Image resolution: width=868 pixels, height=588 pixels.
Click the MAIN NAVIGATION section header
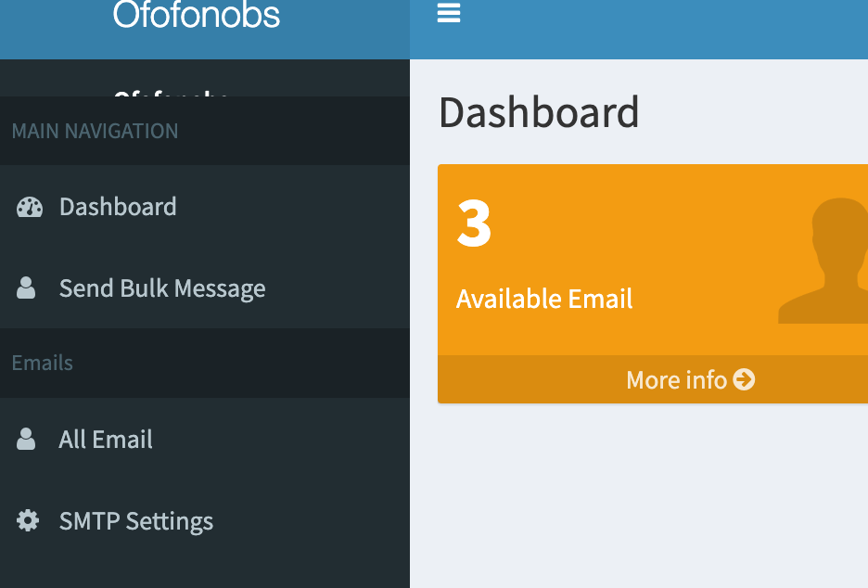point(95,132)
